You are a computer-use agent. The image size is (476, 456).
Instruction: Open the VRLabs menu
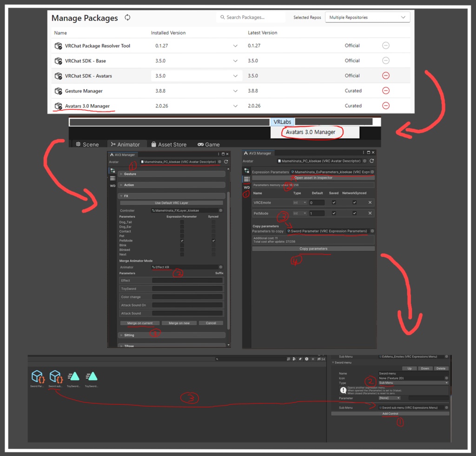[x=282, y=122]
